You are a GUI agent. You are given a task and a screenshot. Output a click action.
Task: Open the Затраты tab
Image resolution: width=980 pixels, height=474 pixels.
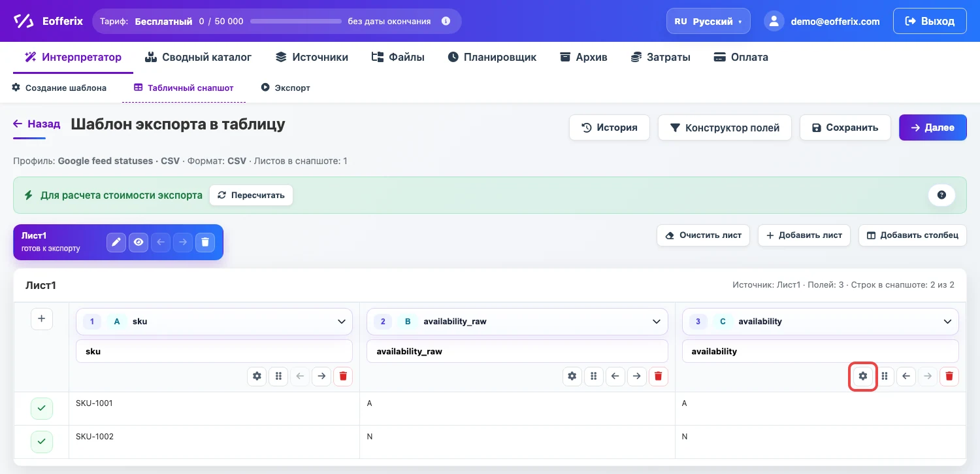point(661,57)
